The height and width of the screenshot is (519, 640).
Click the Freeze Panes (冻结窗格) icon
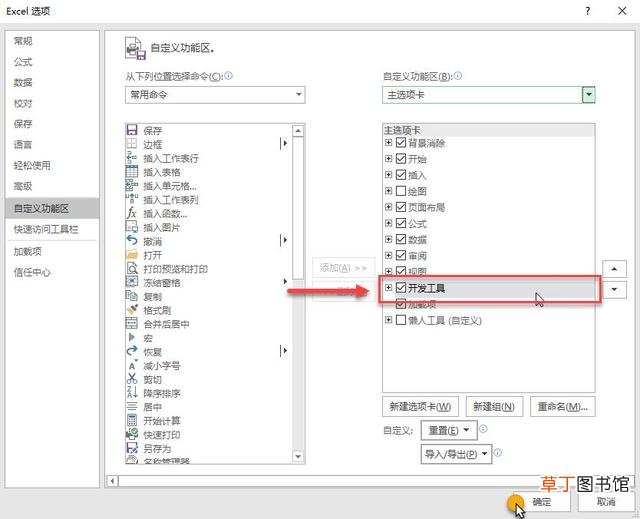click(132, 282)
